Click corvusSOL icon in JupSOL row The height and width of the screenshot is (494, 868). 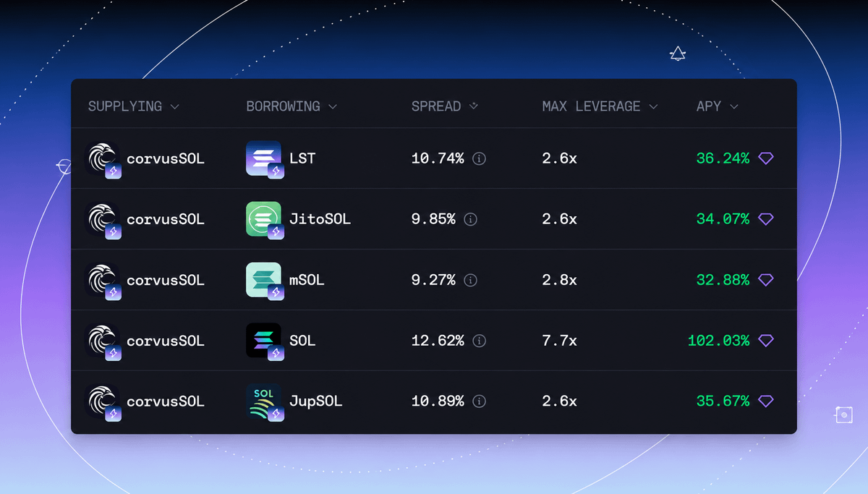(x=103, y=402)
